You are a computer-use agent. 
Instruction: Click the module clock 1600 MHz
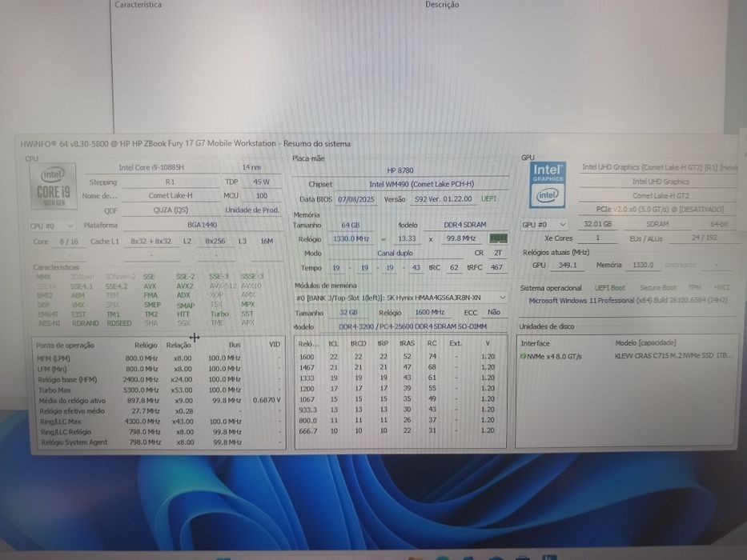[x=430, y=312]
